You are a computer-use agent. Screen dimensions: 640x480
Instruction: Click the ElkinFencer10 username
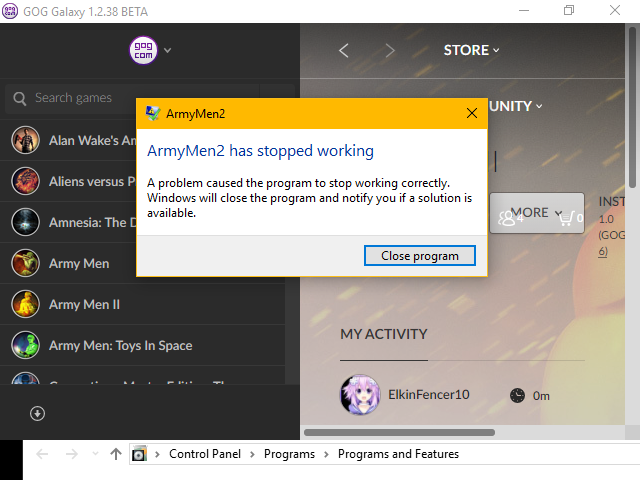[429, 395]
